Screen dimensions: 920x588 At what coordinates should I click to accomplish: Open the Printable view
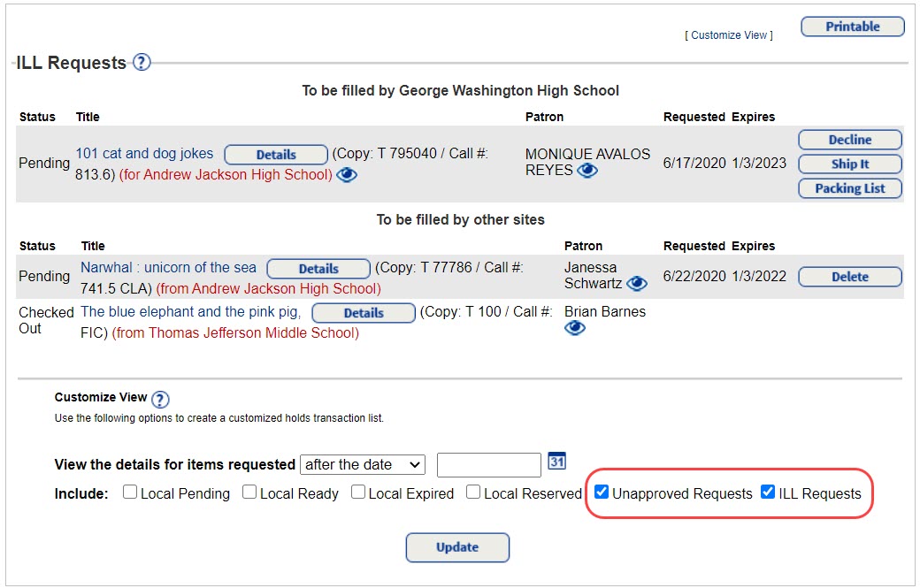pyautogui.click(x=851, y=26)
